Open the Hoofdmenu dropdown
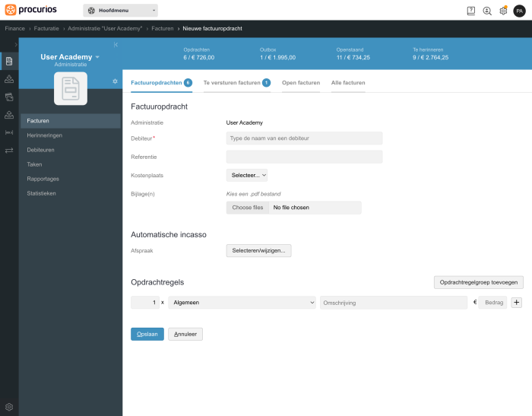This screenshot has width=532, height=416. (120, 11)
